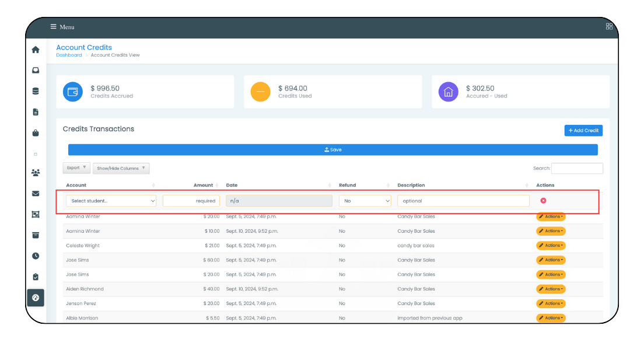This screenshot has width=644, height=350.
Task: Open the Refund No dropdown
Action: [x=365, y=201]
